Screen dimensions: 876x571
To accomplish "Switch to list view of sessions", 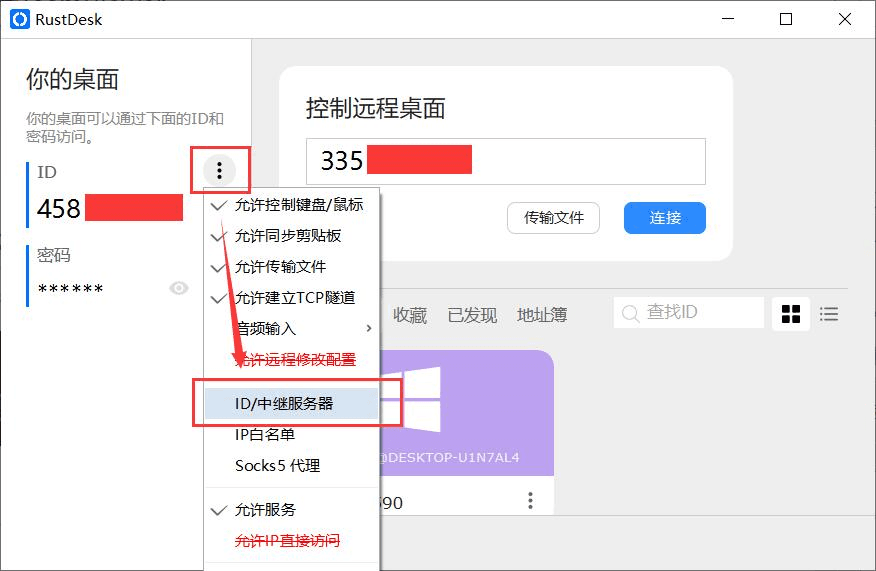I will (829, 313).
